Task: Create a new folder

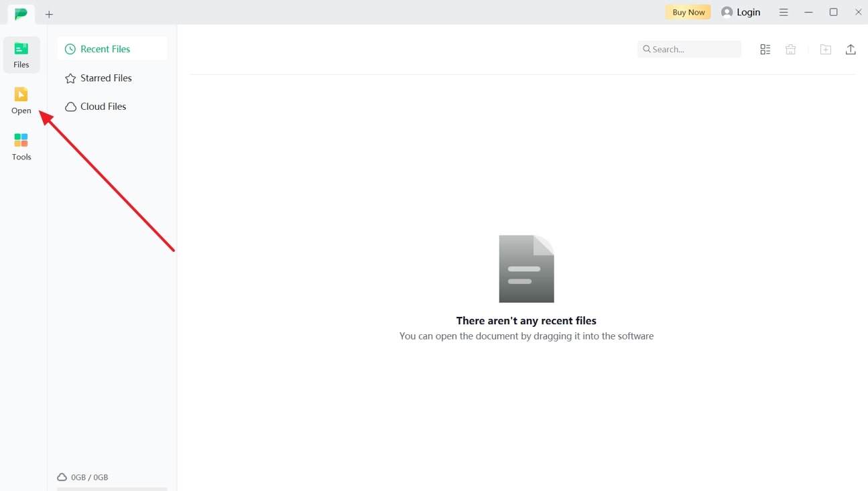Action: coord(826,49)
